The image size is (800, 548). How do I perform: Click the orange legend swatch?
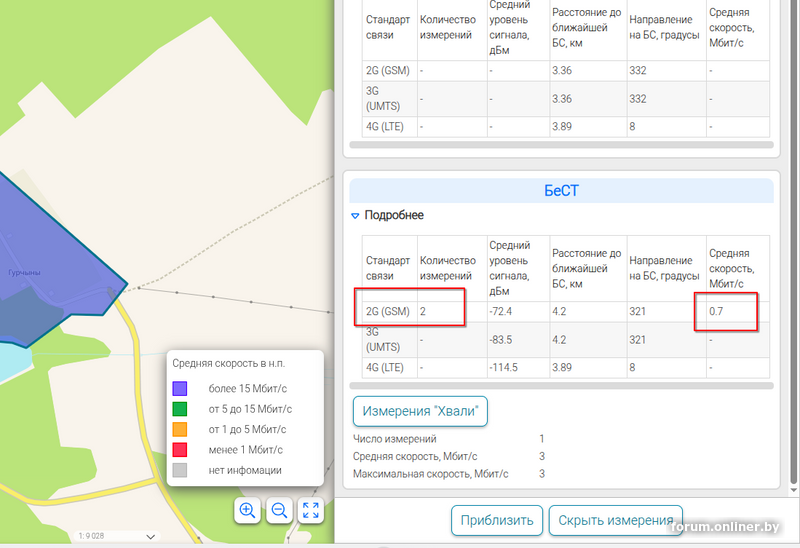pyautogui.click(x=180, y=429)
